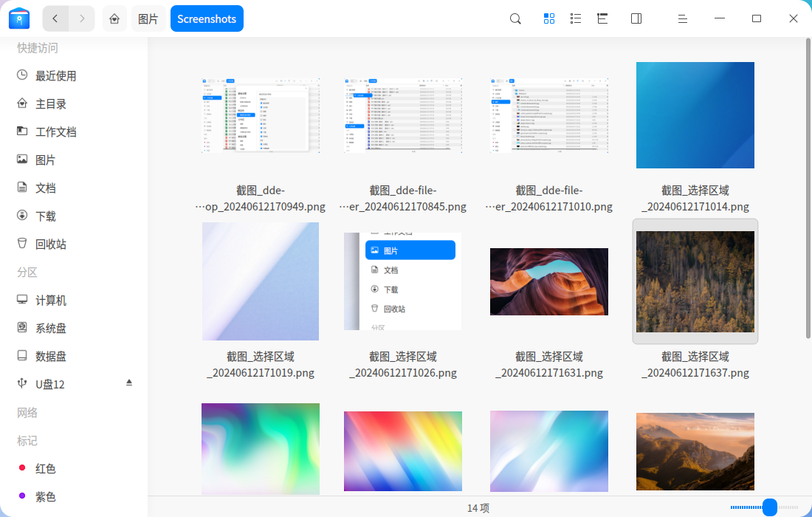Collapse the 分区 partitions section
The width and height of the screenshot is (812, 517).
27,273
